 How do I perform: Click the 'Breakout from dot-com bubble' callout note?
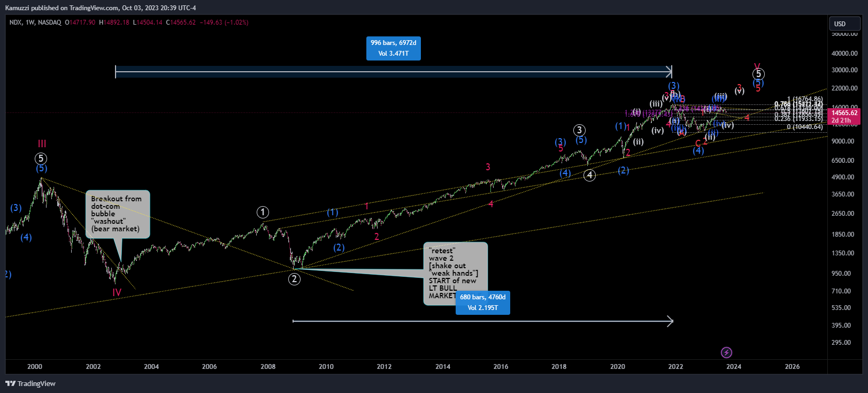118,214
